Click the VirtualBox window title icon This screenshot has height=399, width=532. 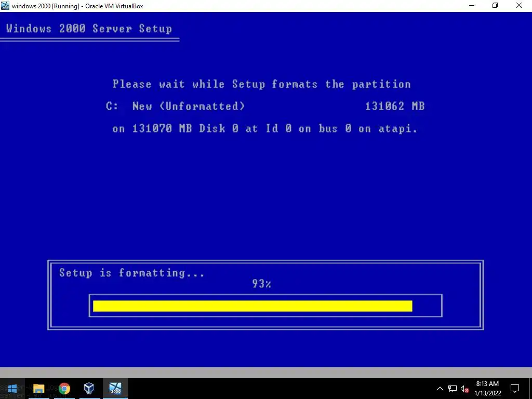tap(5, 6)
